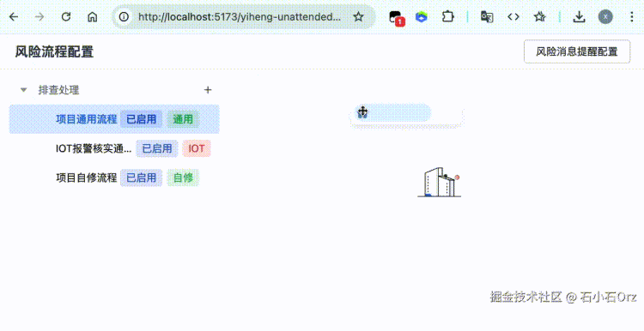The image size is (644, 331).
Task: Add a new flow under 排查处理
Action: (x=208, y=90)
